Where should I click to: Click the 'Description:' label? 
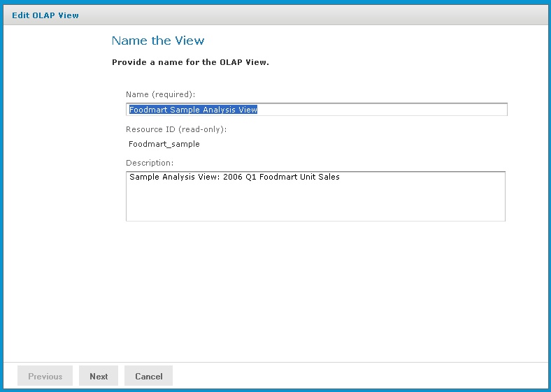point(150,163)
